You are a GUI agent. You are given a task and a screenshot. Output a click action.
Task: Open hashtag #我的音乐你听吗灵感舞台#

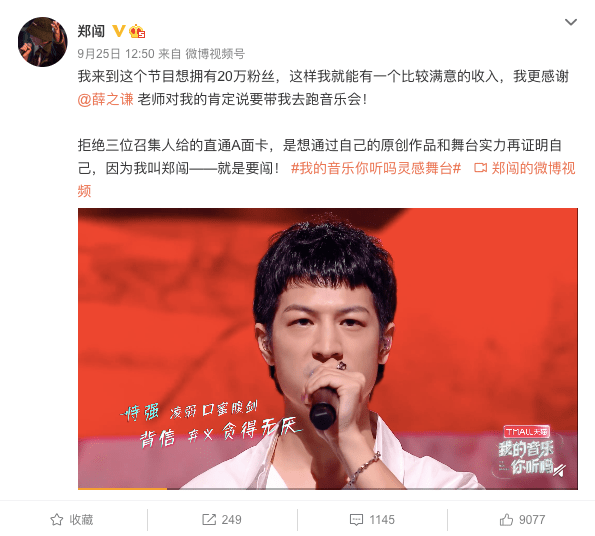pyautogui.click(x=376, y=168)
